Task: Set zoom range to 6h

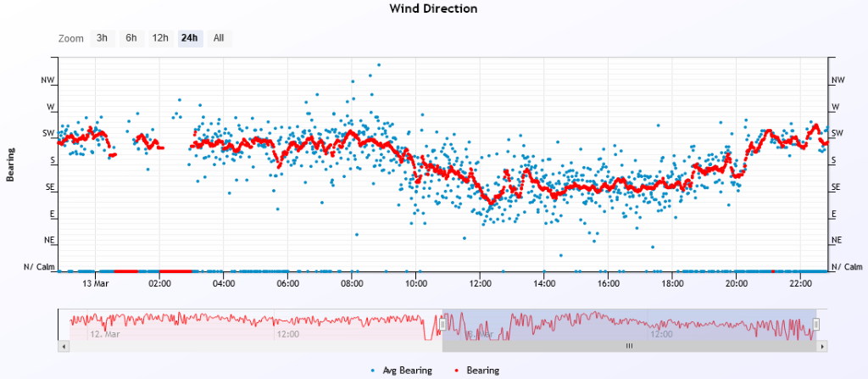Action: tap(131, 38)
